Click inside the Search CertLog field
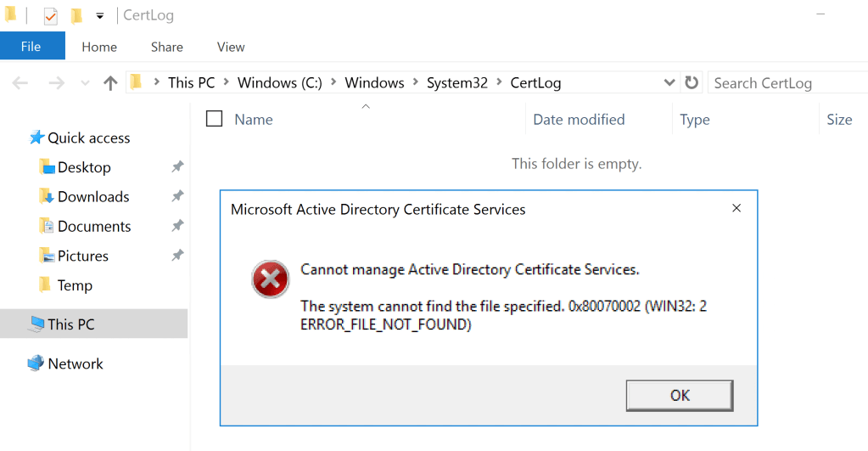Image resolution: width=868 pixels, height=451 pixels. (x=785, y=82)
